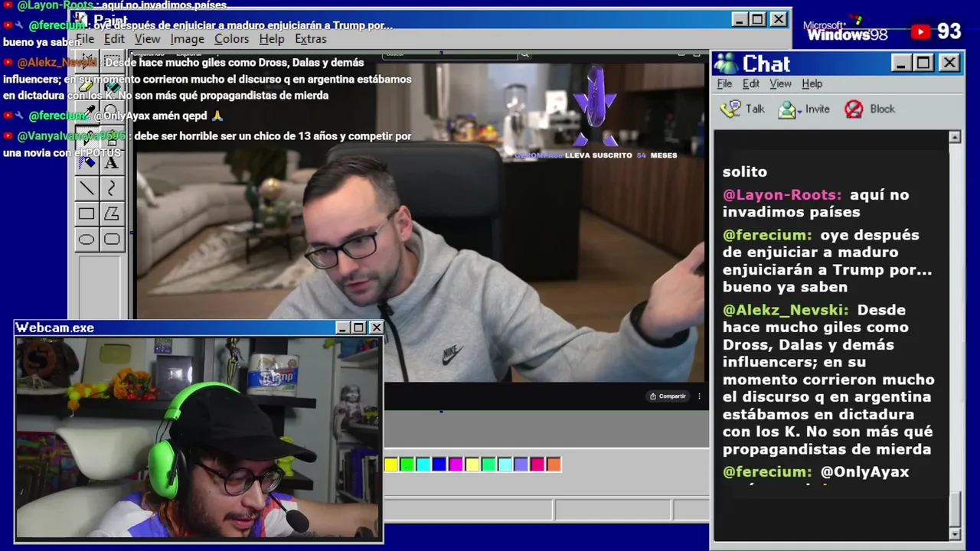Viewport: 980px width, 551px height.
Task: Click the @OnlyAyax mention in Chat window
Action: [864, 472]
